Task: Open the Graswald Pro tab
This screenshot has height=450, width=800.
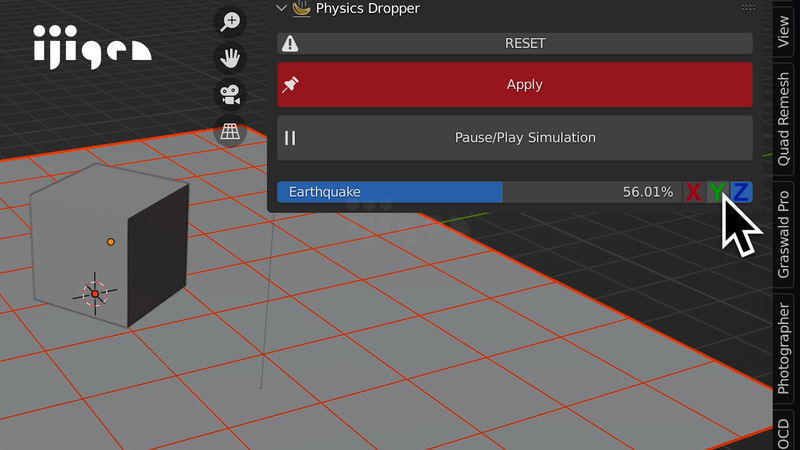Action: [x=784, y=234]
